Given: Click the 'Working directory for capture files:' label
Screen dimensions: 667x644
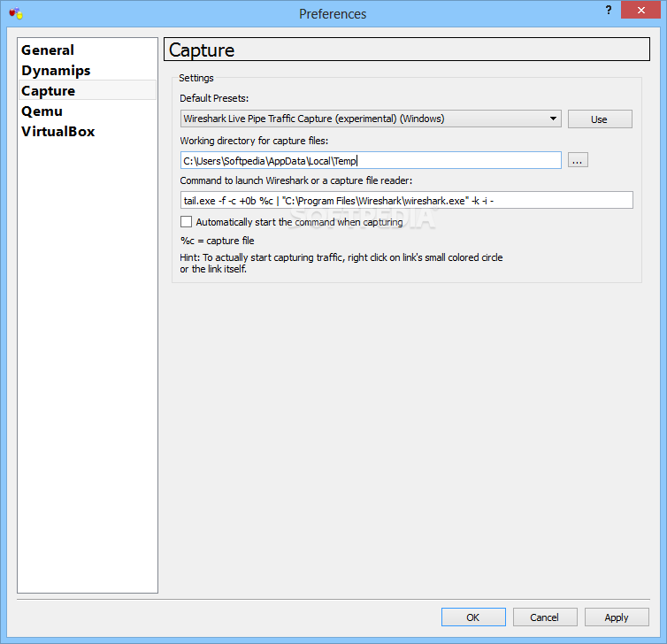Looking at the screenshot, I should click(x=254, y=141).
